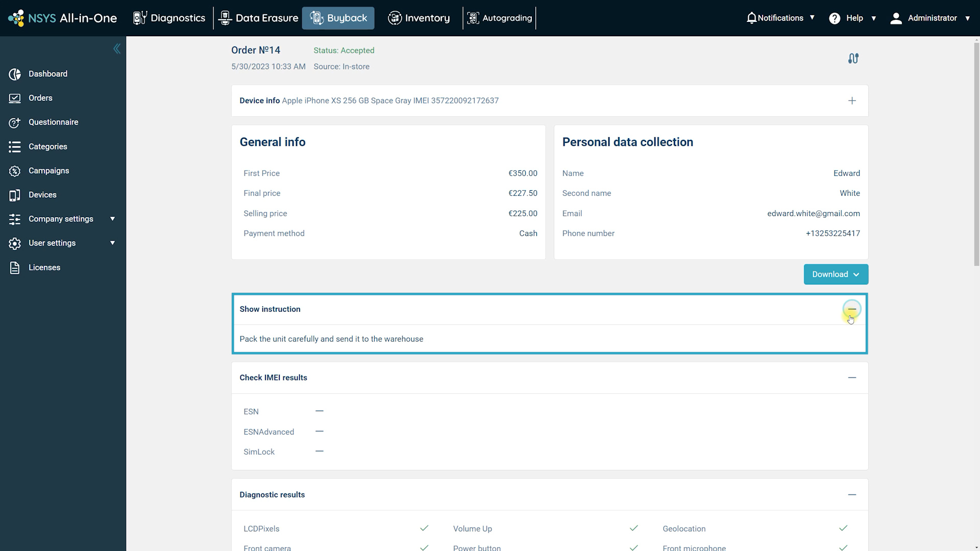Click the Buyback tab icon
The height and width of the screenshot is (551, 980).
(316, 18)
